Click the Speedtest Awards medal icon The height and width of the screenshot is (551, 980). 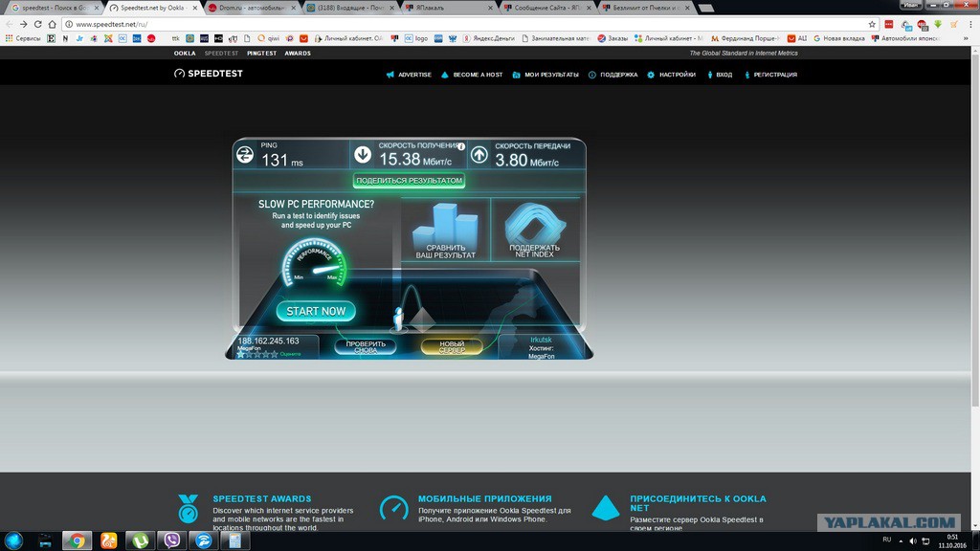(188, 509)
